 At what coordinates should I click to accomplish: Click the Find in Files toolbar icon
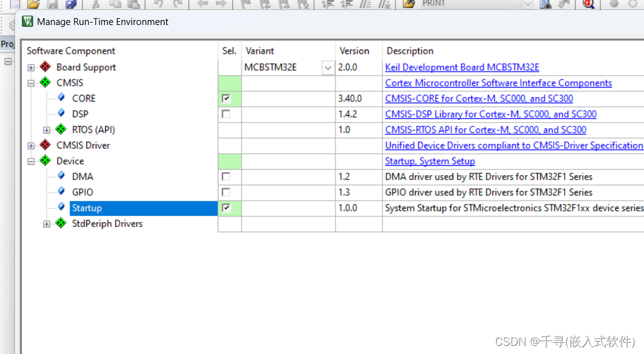409,4
